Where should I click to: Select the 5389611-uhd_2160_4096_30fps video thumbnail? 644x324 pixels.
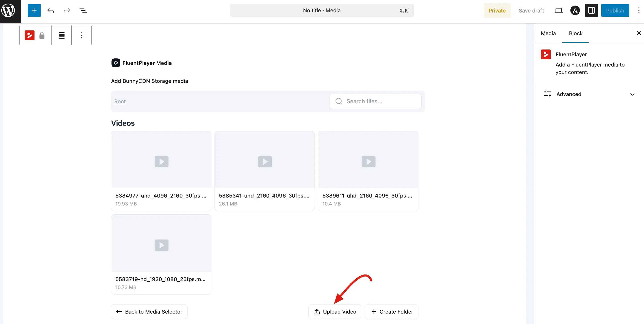[368, 159]
